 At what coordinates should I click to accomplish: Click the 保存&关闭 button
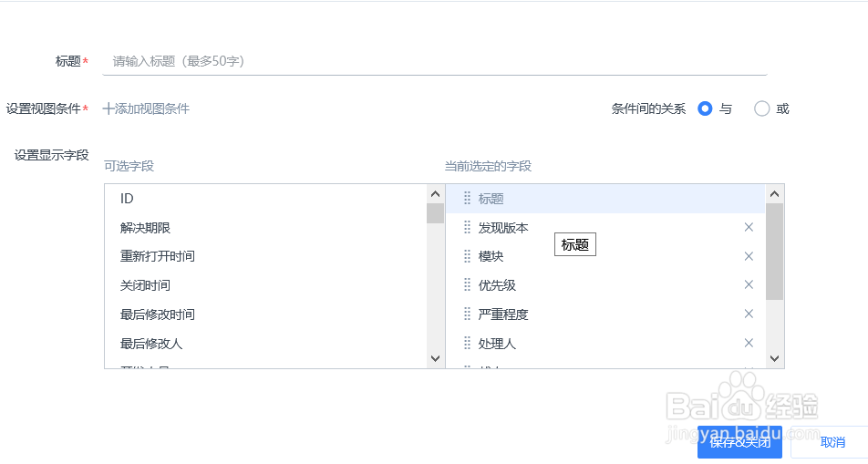739,442
